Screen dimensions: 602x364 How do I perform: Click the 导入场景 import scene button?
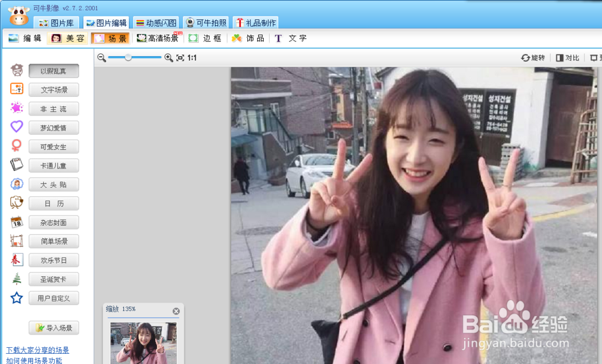coord(54,328)
